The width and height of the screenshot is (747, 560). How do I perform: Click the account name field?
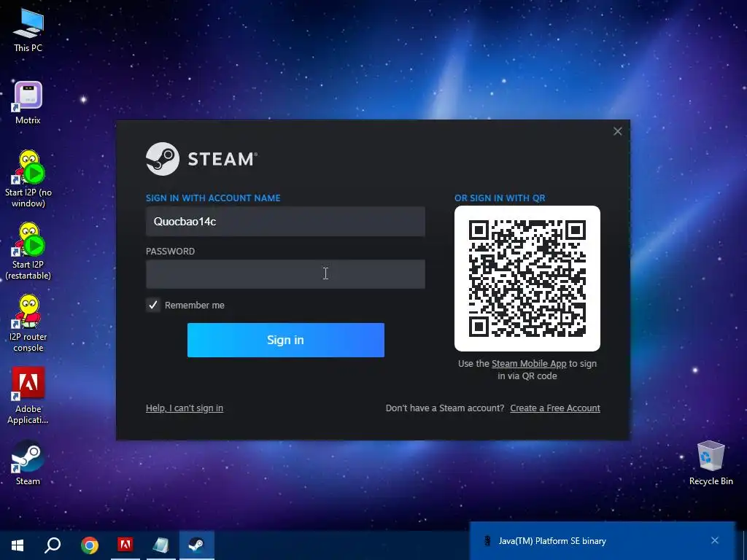tap(285, 222)
